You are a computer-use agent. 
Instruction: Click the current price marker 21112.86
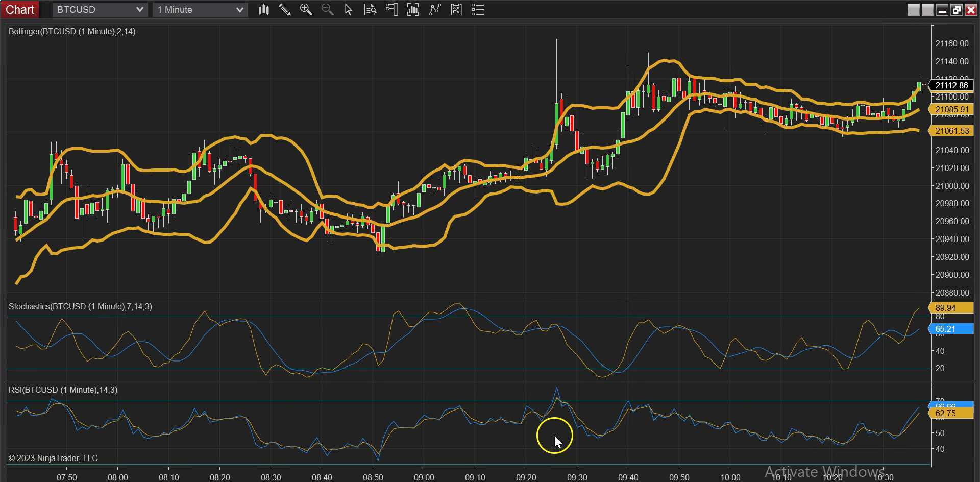pyautogui.click(x=951, y=85)
